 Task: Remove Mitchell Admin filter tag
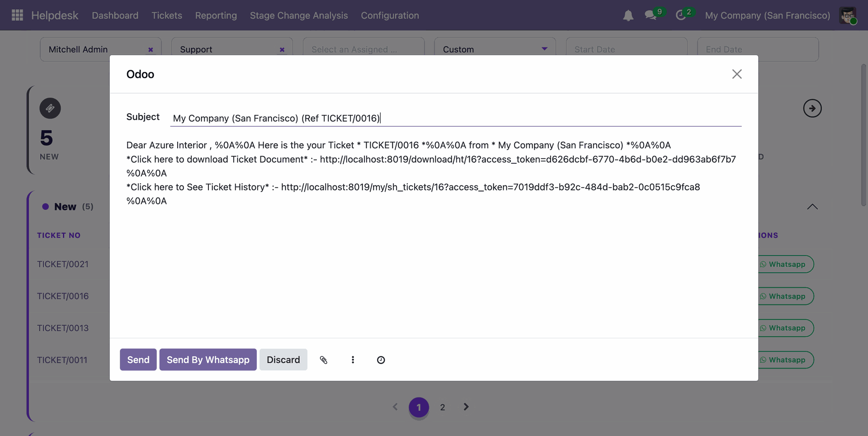pyautogui.click(x=151, y=50)
